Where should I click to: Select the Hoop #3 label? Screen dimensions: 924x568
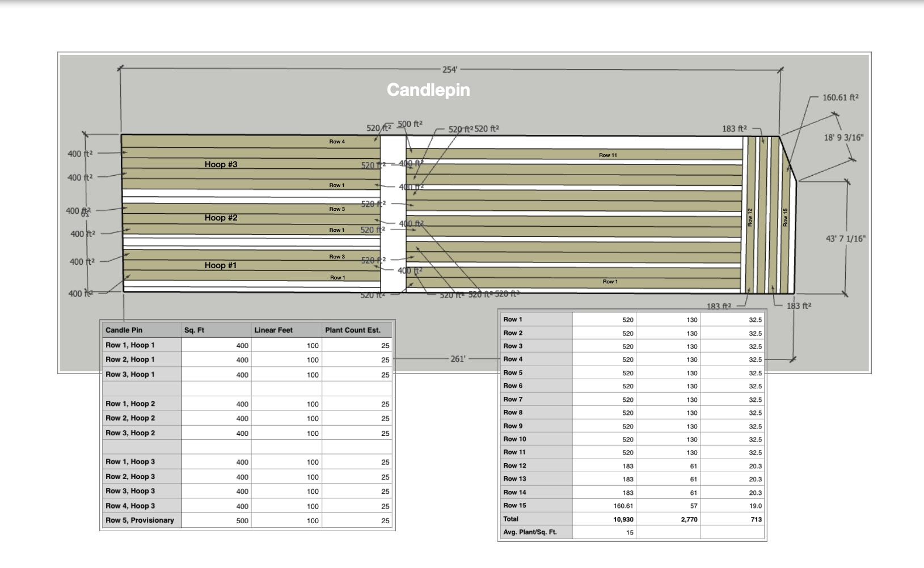(221, 164)
